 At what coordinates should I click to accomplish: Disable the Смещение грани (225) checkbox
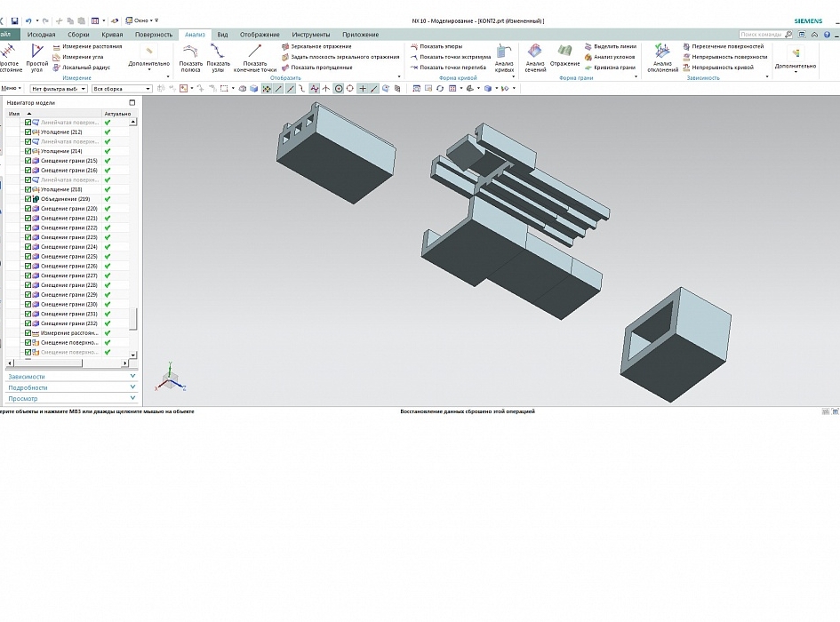coord(28,257)
